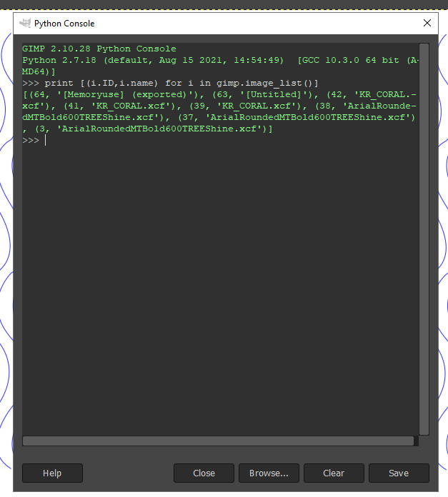The image size is (448, 497).
Task: Open Help for the Python Console
Action: 52,473
